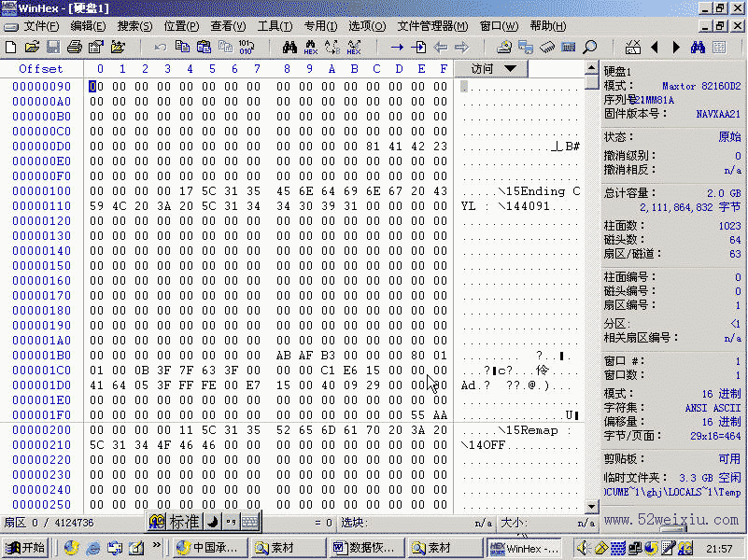
Task: Click the Offset column header
Action: click(x=41, y=68)
